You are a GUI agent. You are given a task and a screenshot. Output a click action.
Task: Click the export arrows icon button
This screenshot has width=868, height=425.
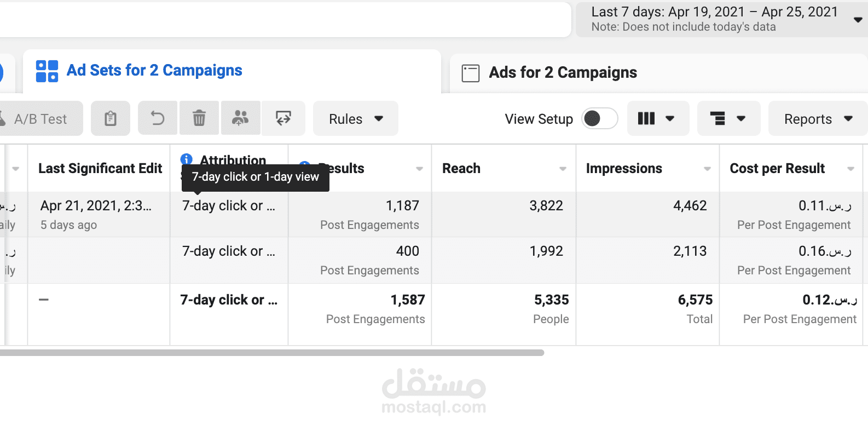(x=283, y=118)
